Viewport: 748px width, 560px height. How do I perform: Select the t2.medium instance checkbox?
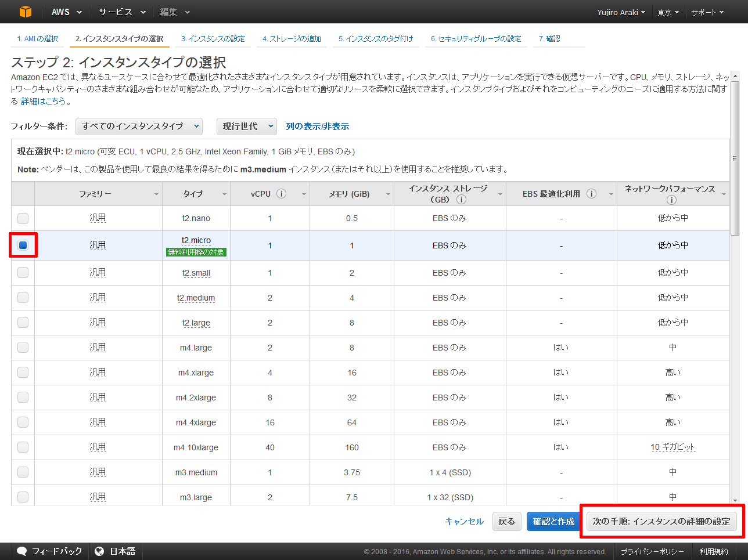(x=23, y=297)
